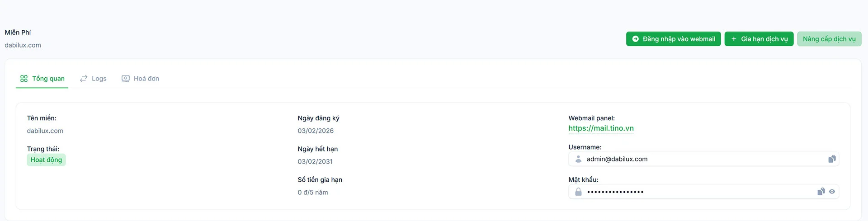Click the arrow icon on Đăng nhập vào webmail
Screen dimensions: 868x221
pos(635,39)
